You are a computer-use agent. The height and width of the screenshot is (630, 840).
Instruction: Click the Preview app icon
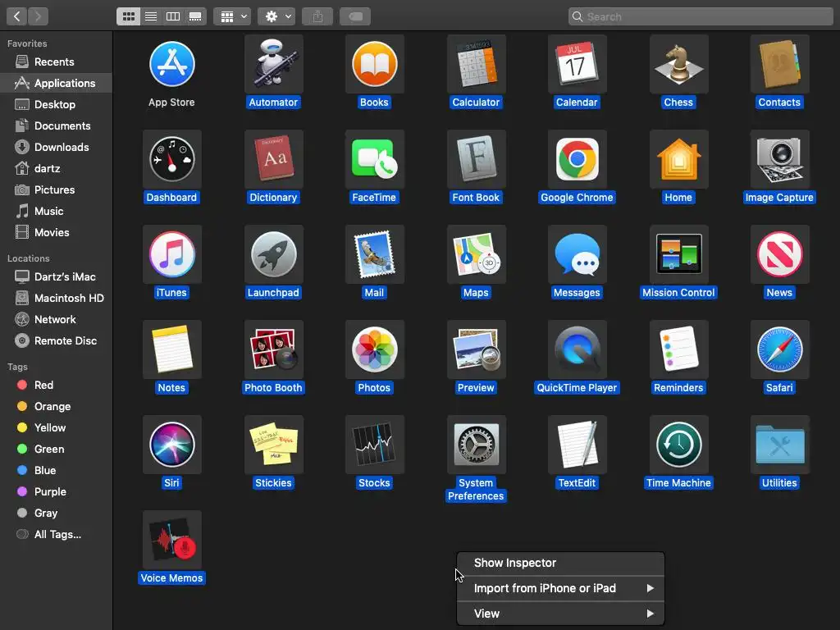tap(477, 349)
